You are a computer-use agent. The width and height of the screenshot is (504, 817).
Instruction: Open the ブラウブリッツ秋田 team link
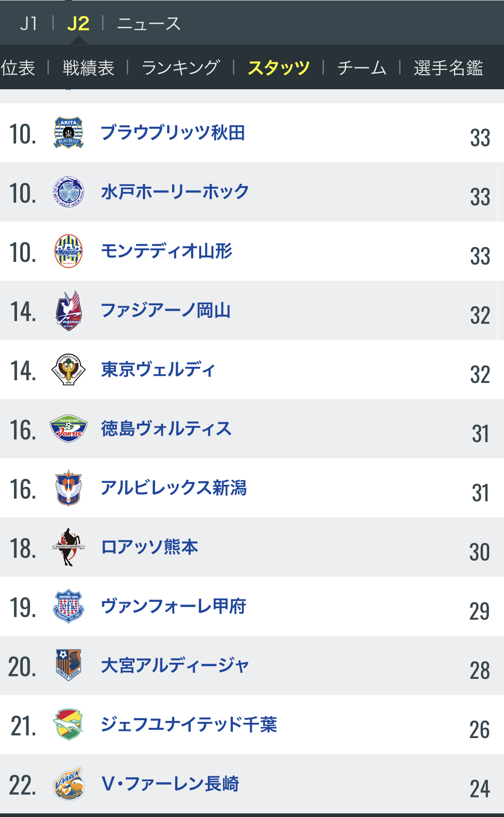pyautogui.click(x=173, y=133)
